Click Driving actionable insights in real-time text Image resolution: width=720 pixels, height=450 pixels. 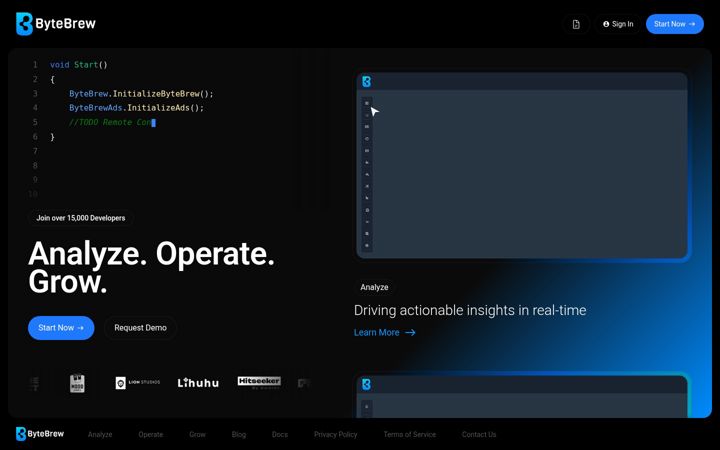click(x=470, y=310)
